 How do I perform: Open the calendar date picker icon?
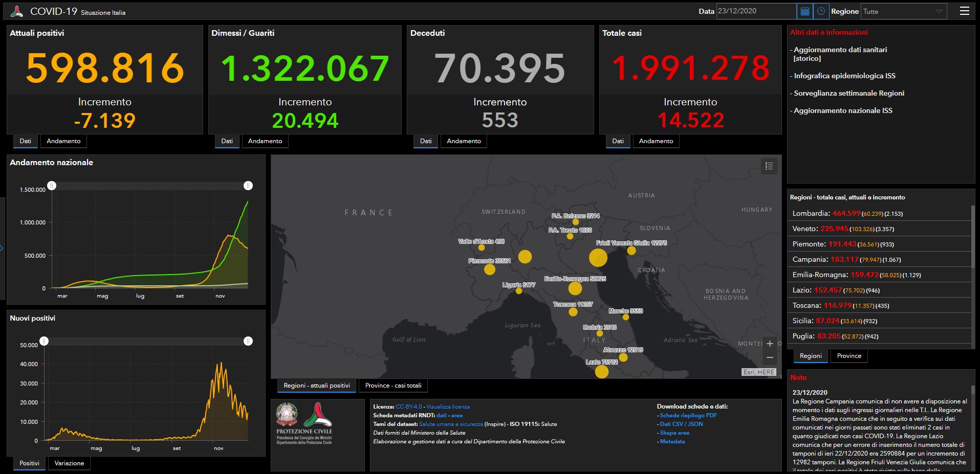click(x=804, y=11)
